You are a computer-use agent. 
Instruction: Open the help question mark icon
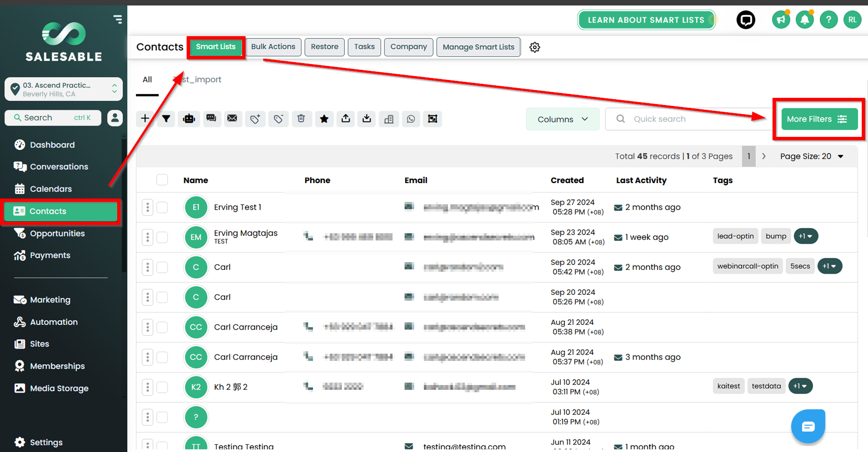(828, 20)
